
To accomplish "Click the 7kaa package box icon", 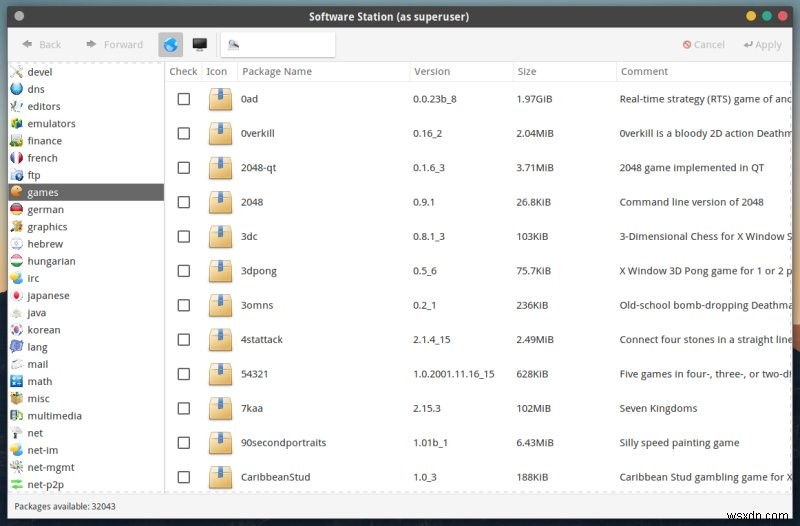I will coord(220,408).
